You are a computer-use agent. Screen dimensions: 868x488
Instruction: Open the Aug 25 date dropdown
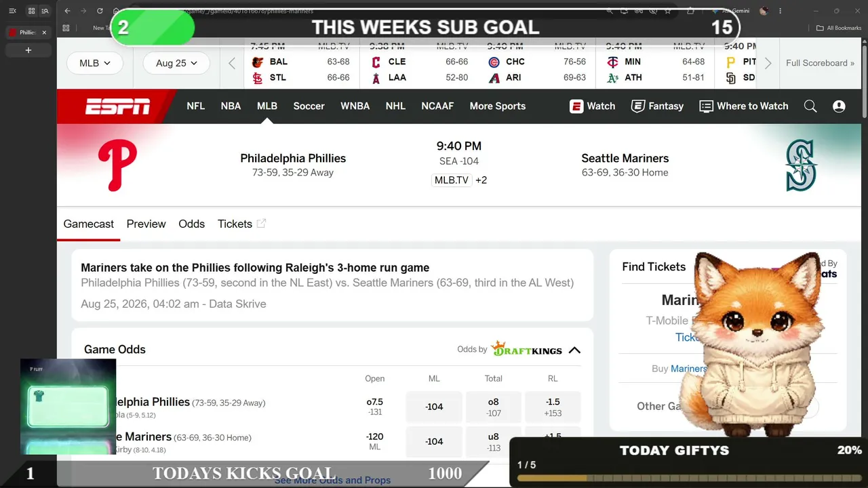176,63
